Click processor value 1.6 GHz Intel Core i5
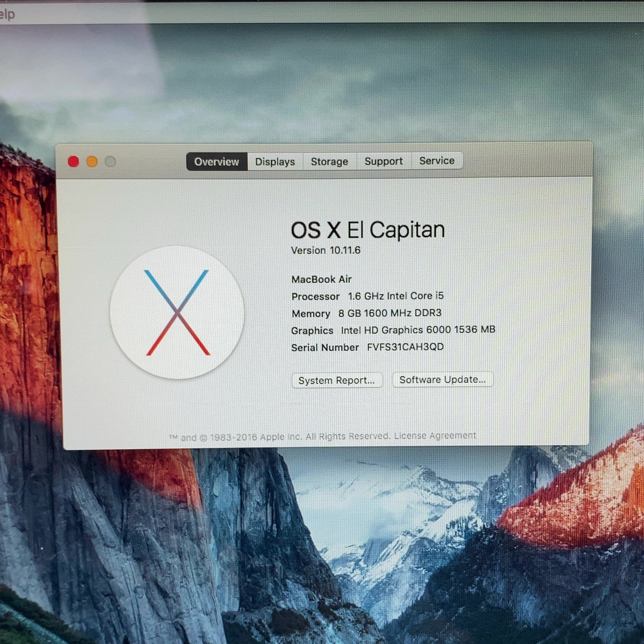 tap(396, 296)
